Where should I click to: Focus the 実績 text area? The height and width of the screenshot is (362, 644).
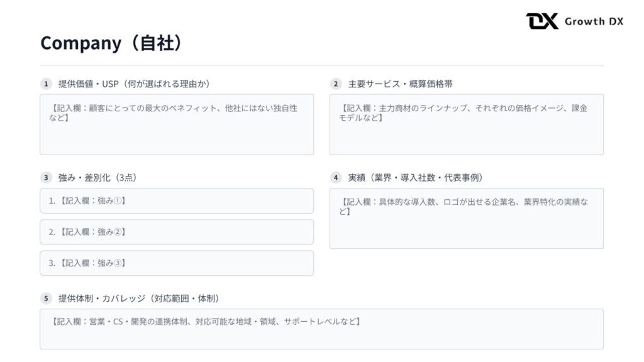coord(466,218)
